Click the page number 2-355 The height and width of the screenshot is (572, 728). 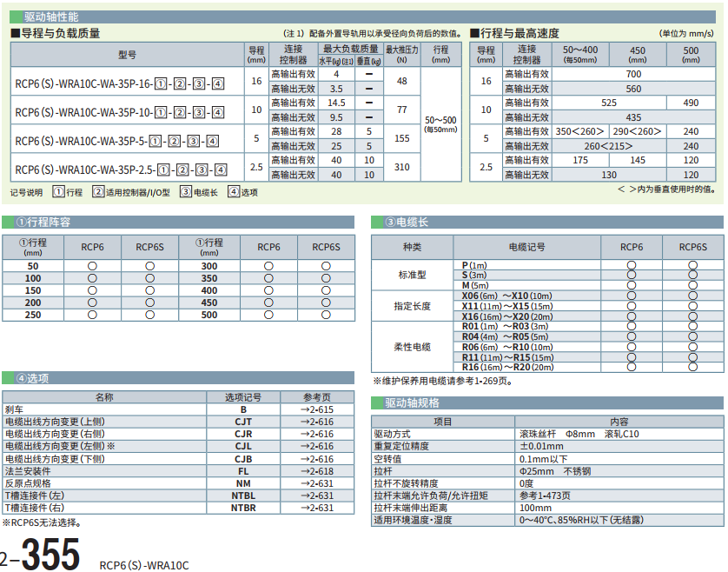click(40, 554)
